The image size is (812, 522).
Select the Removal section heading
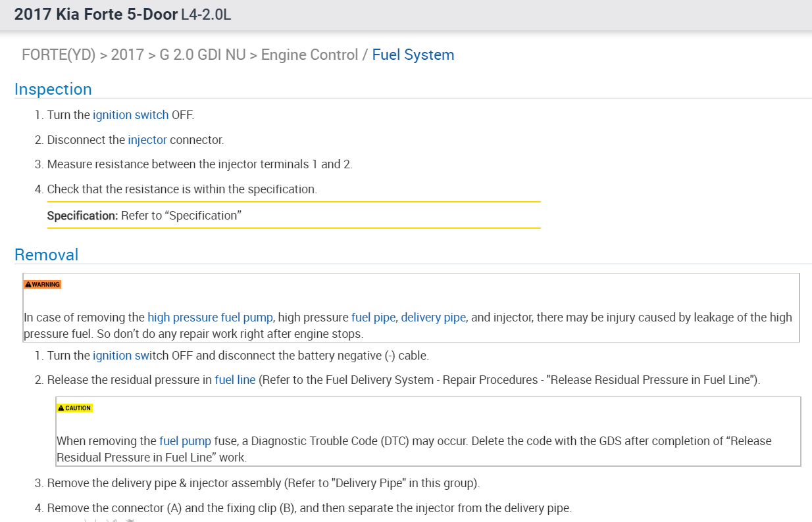pyautogui.click(x=46, y=254)
